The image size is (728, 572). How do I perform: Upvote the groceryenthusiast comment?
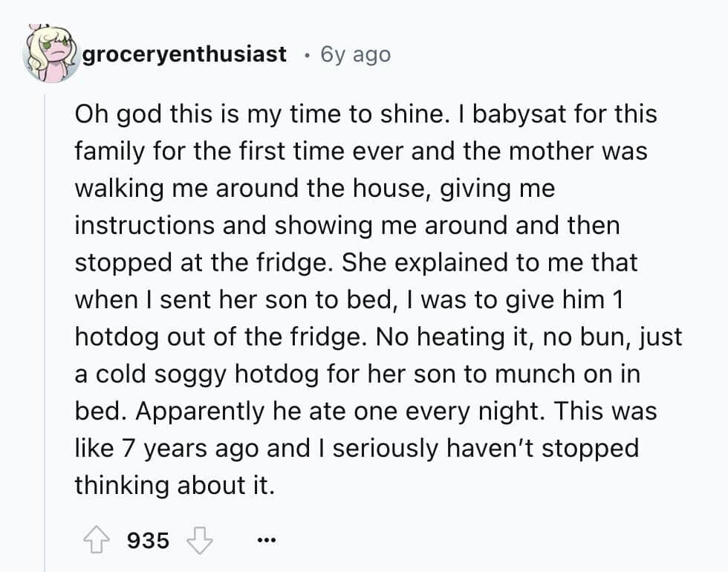pos(94,540)
